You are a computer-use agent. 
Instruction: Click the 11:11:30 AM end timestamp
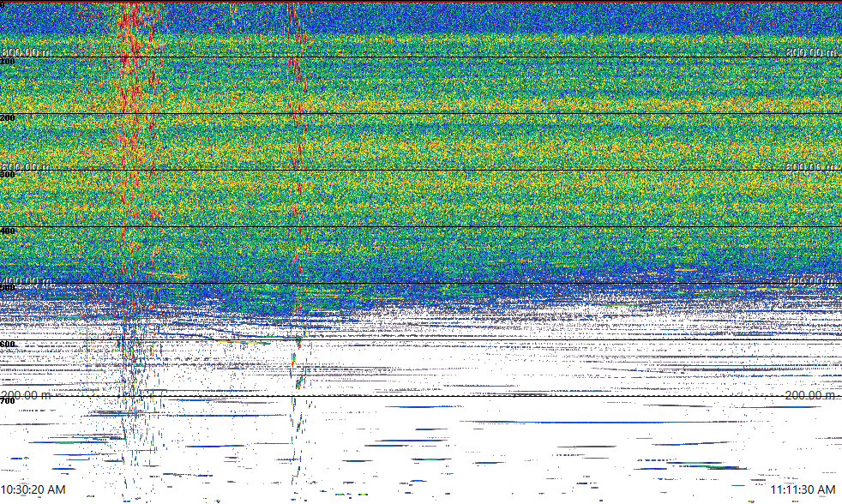[803, 489]
